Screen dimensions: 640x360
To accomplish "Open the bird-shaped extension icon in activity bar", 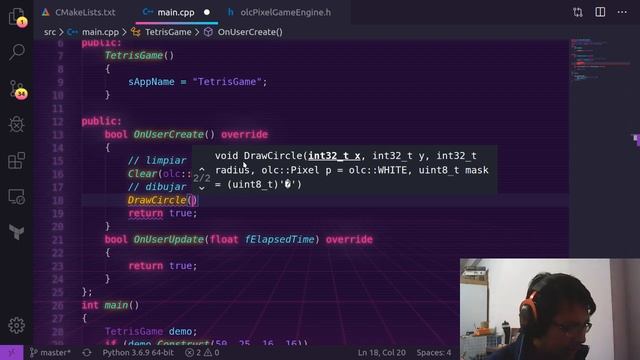I will pyautogui.click(x=17, y=232).
